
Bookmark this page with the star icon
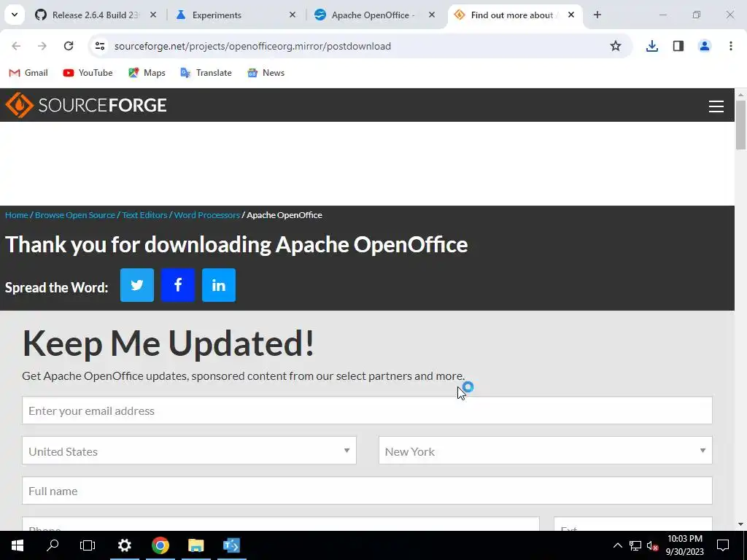click(616, 46)
